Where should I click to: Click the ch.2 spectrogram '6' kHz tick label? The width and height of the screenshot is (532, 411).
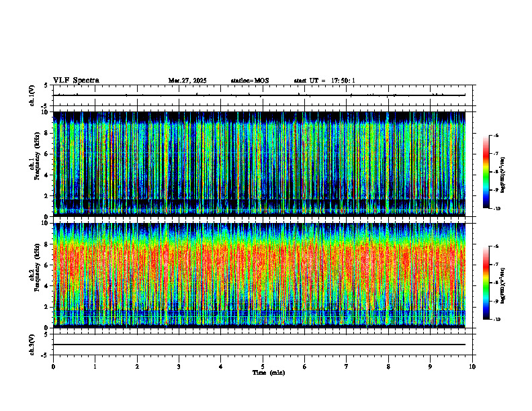47,265
